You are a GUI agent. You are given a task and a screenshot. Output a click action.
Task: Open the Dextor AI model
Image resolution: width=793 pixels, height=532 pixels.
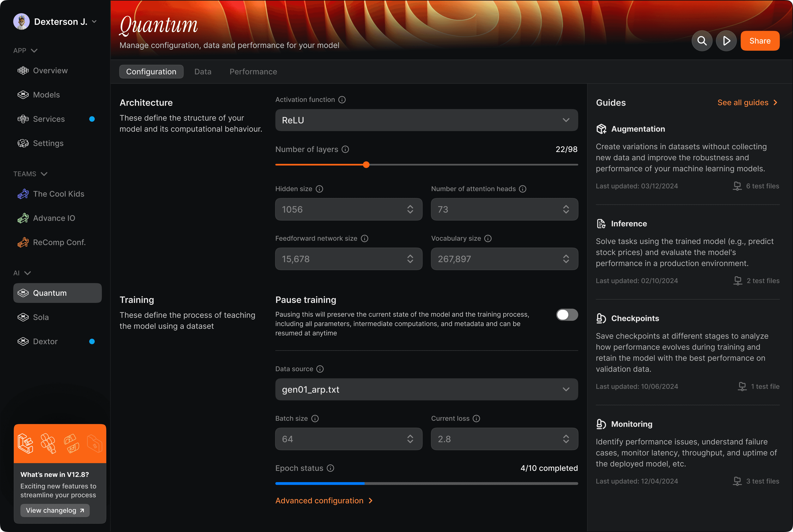tap(45, 342)
